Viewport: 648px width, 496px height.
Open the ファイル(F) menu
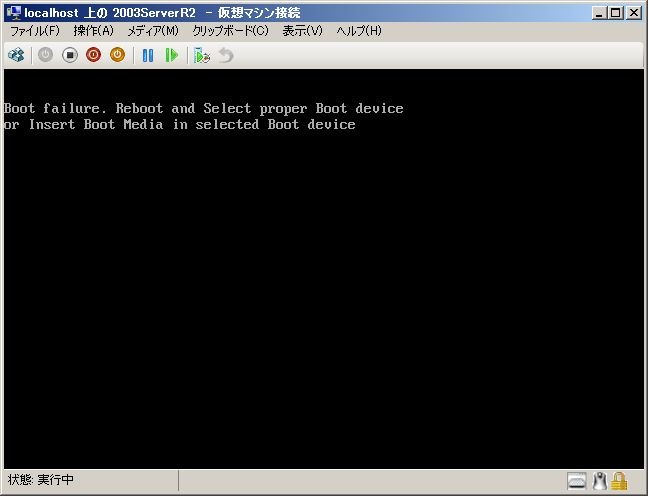pyautogui.click(x=35, y=31)
